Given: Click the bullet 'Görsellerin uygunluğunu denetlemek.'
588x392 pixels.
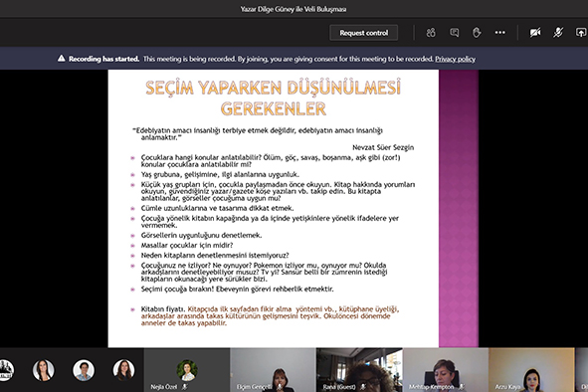Looking at the screenshot, I should tap(201, 235).
